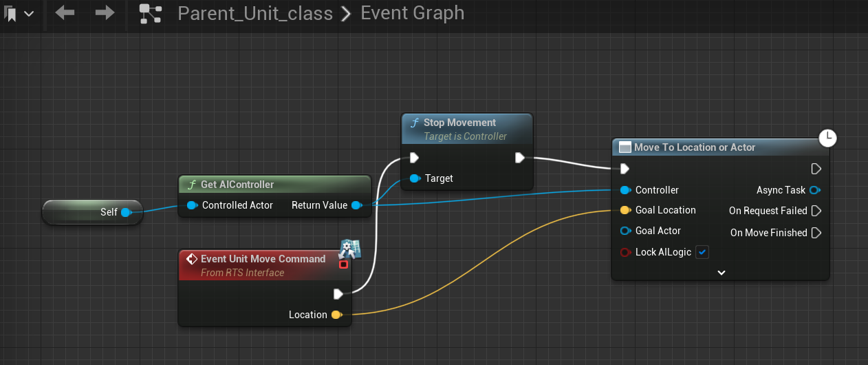Click the Get AIController Return Value pin
This screenshot has width=868, height=365.
coord(356,205)
